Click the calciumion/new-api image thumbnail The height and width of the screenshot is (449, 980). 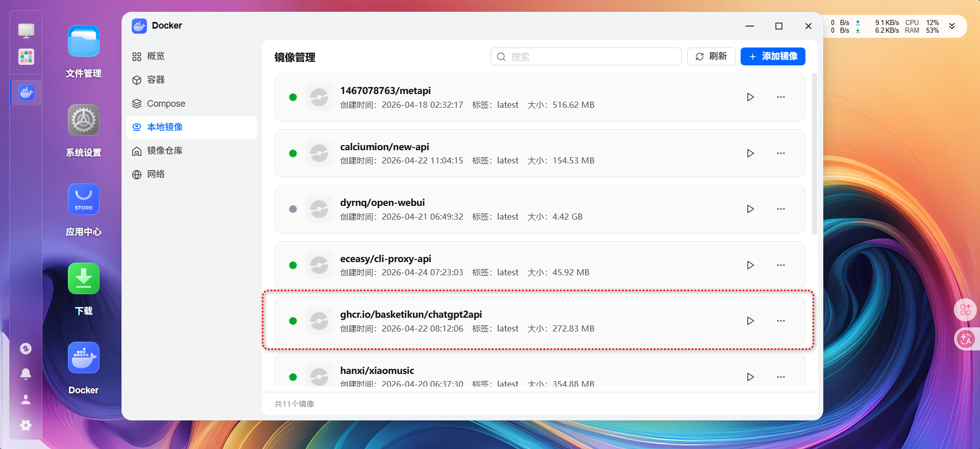(319, 153)
